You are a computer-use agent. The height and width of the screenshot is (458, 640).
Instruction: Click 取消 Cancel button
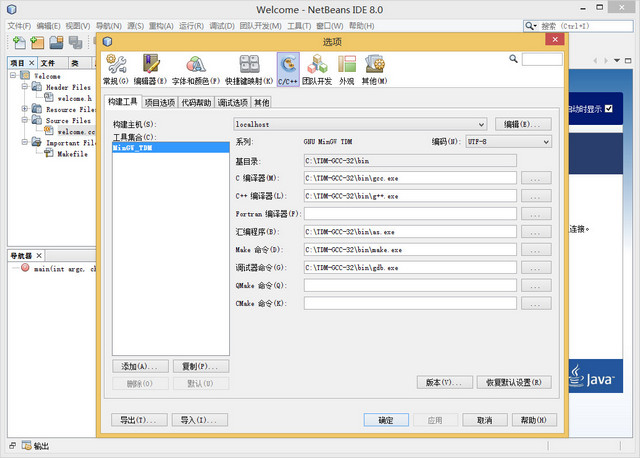point(485,420)
